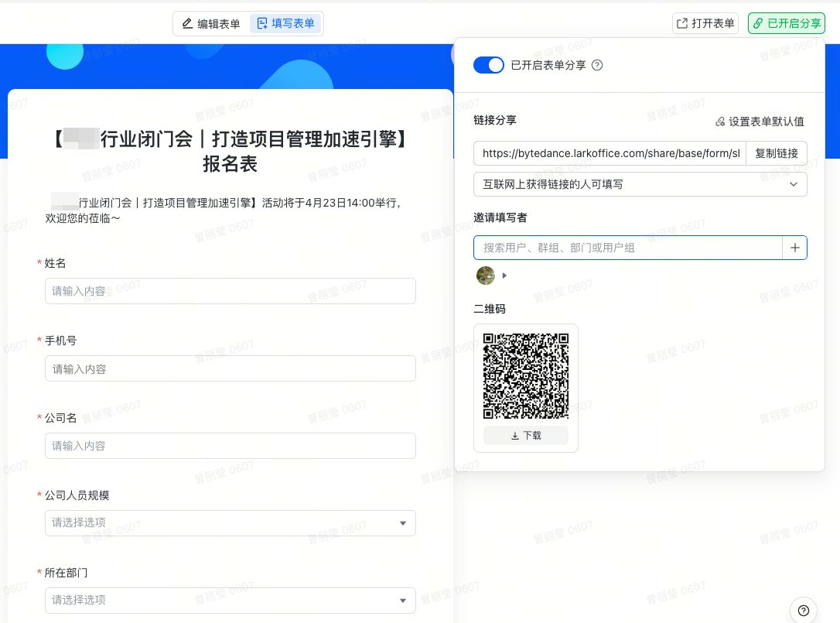Screen dimensions: 840x623
Task: Click the plus icon to add invitee
Action: pos(794,248)
